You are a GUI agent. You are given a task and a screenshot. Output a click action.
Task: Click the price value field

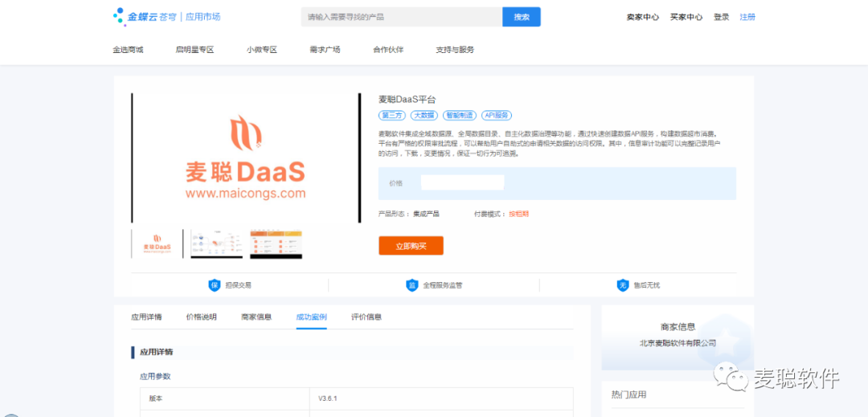(462, 182)
